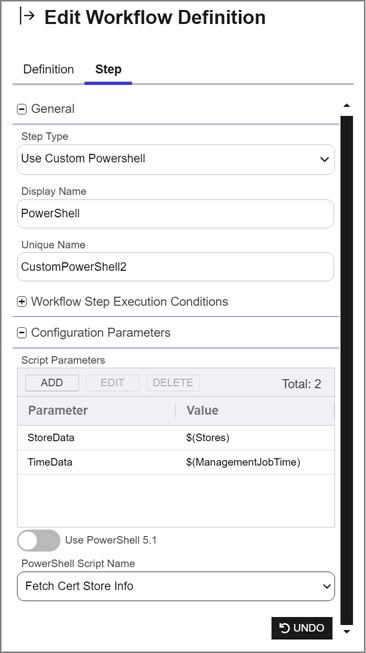Click the ADD script parameter button

point(52,383)
